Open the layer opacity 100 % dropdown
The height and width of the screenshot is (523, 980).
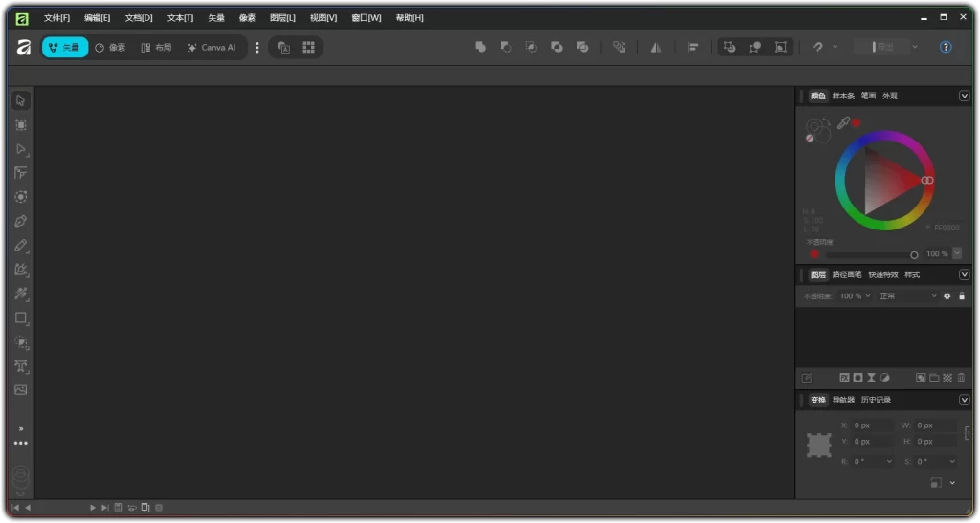click(855, 295)
